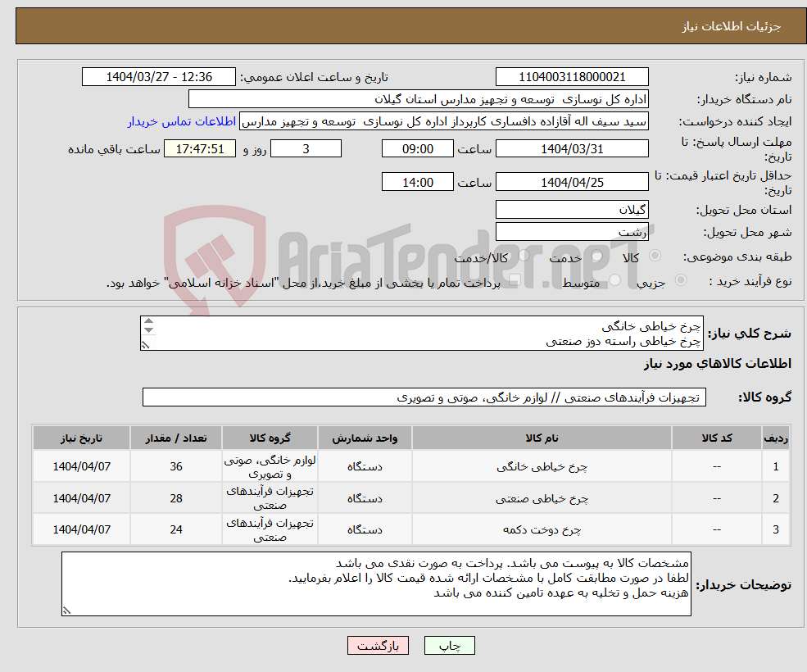Click price validity date 1404/04/25 field
This screenshot has height=672, width=807.
pos(572,182)
